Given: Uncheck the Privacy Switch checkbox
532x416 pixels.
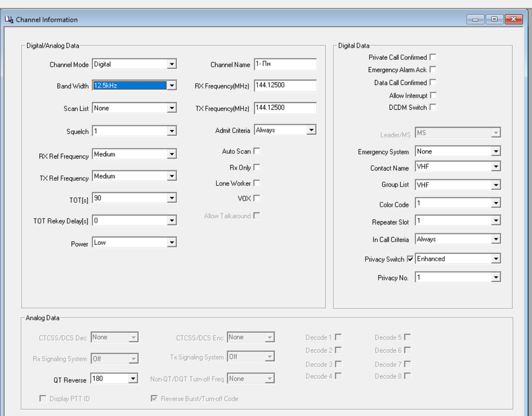Looking at the screenshot, I should [410, 259].
